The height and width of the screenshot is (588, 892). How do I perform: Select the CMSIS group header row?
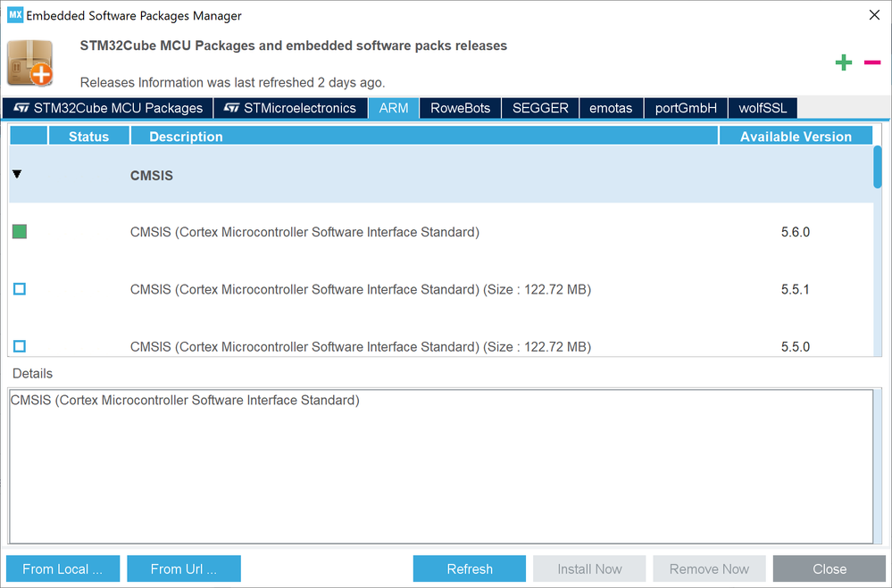441,174
